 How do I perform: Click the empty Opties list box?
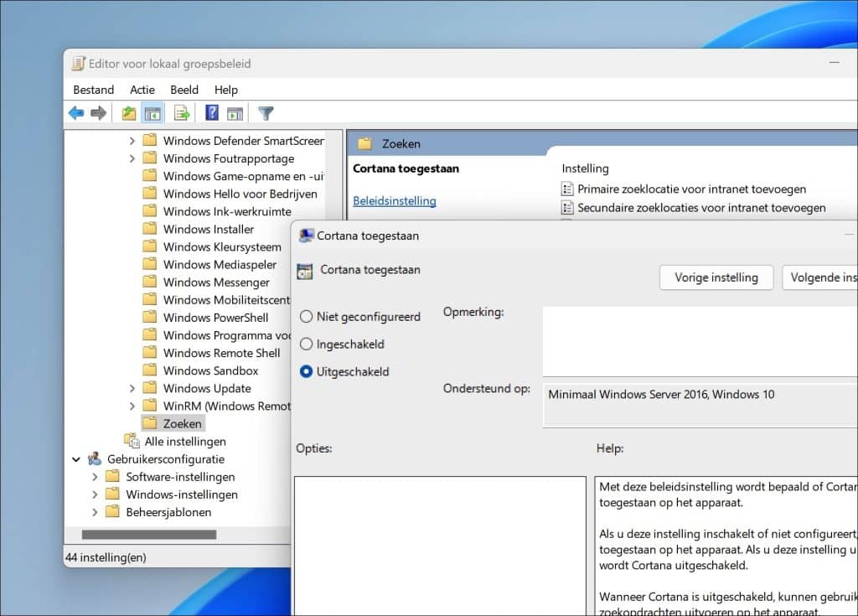(440, 546)
